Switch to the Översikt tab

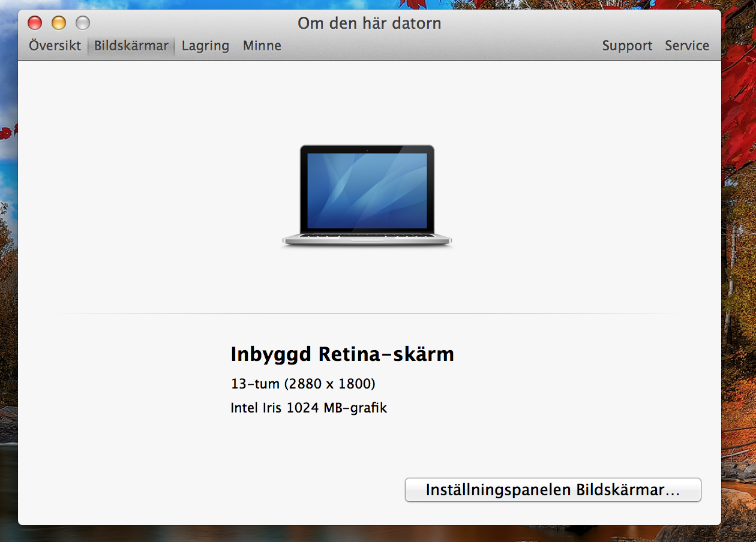point(53,46)
